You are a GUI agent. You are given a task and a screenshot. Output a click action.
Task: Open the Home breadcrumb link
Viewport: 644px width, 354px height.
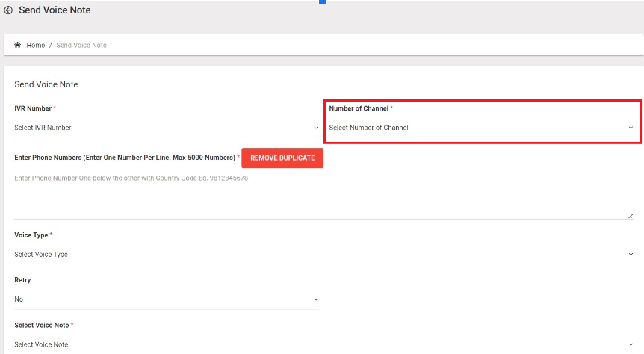pos(36,45)
